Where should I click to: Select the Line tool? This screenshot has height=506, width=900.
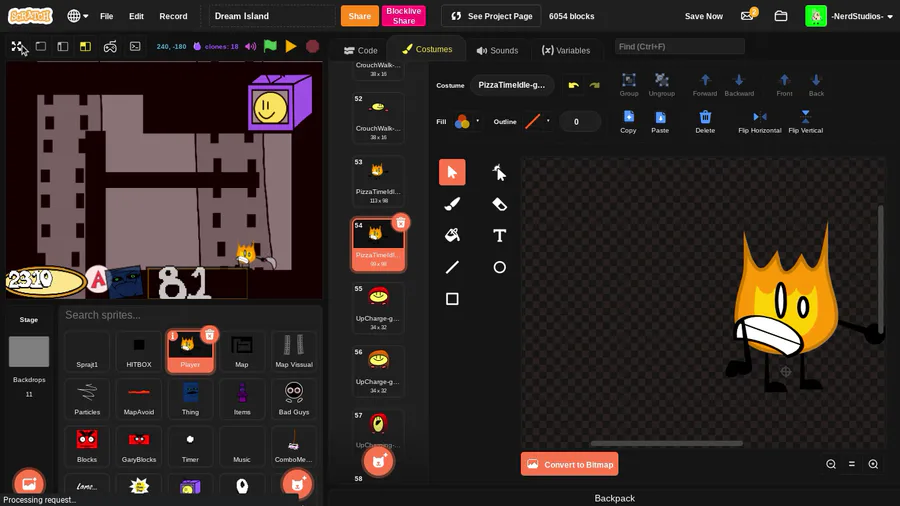pyautogui.click(x=452, y=267)
